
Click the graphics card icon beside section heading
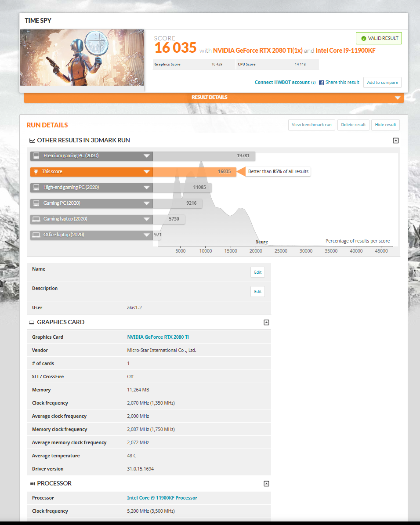coord(32,322)
